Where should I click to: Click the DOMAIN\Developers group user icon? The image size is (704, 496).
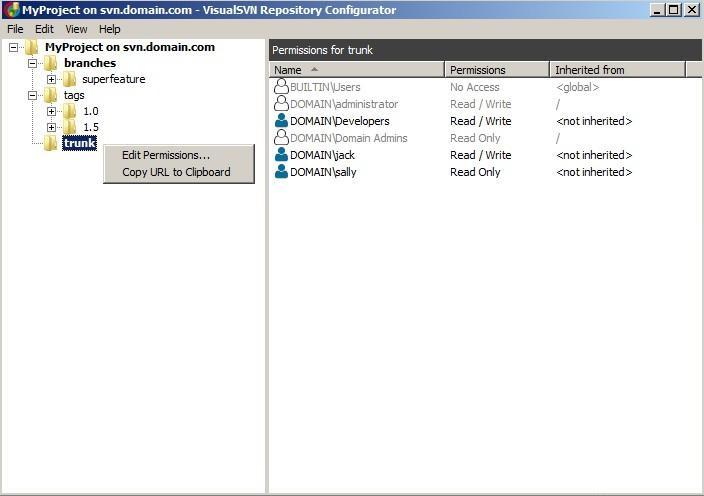coord(281,121)
